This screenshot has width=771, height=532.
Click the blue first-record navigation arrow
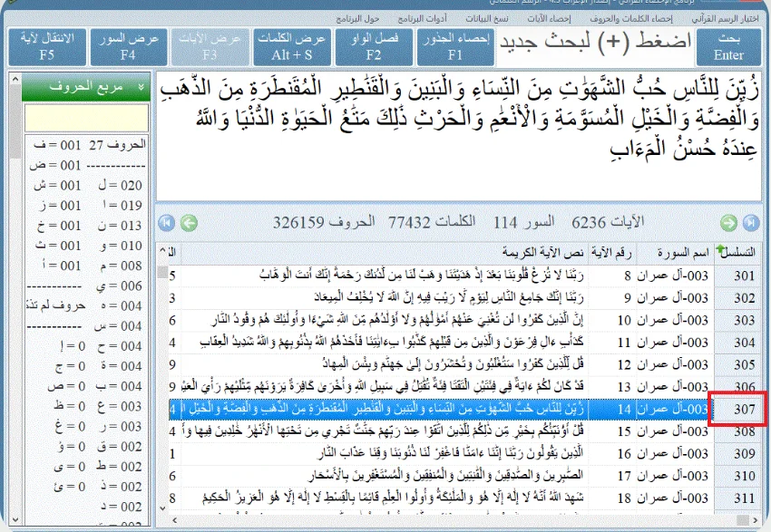(x=169, y=225)
